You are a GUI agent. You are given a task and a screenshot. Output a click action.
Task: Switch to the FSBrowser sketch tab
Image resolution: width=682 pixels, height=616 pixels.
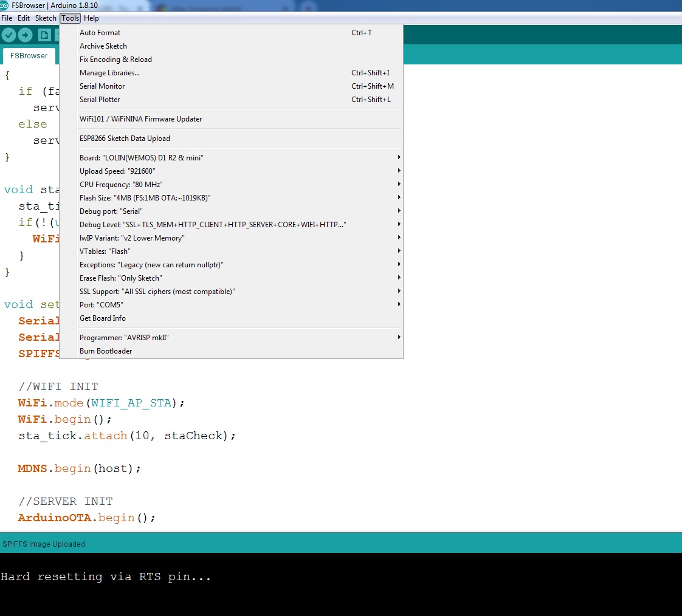29,56
